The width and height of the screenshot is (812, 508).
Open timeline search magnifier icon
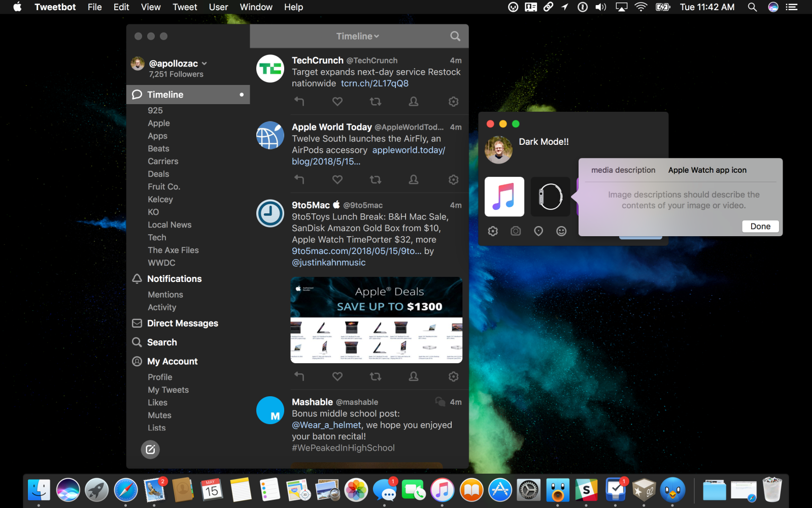[455, 36]
